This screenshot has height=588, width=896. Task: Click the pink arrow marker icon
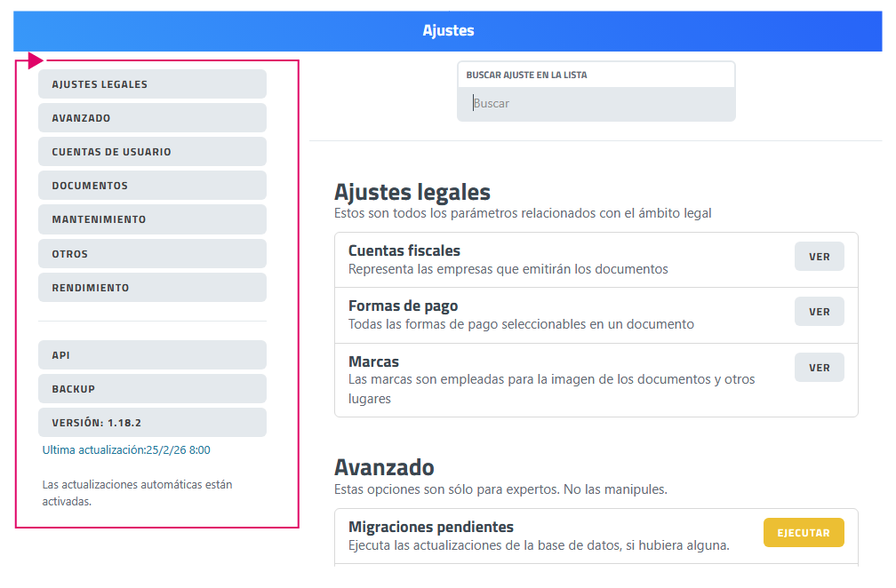pos(35,60)
